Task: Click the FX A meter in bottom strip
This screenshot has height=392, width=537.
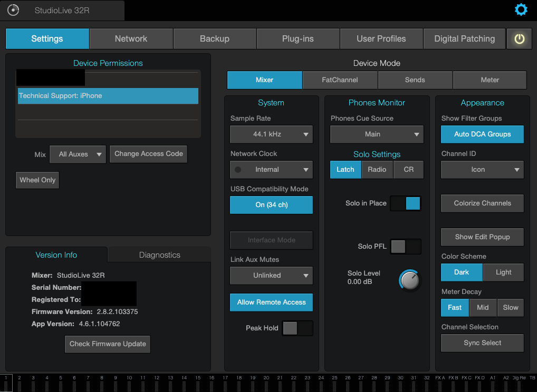Action: click(x=440, y=383)
